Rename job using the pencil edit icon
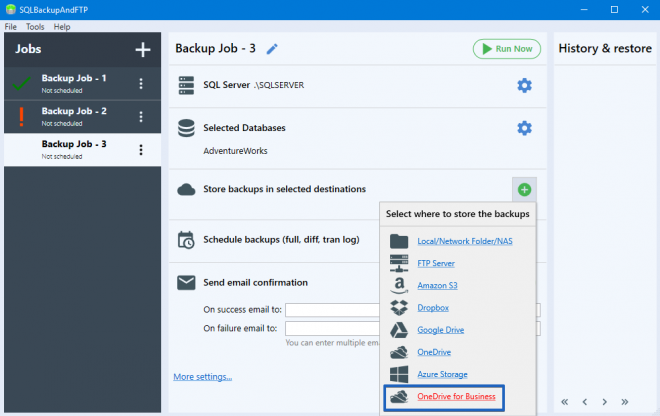The height and width of the screenshot is (416, 660). [x=272, y=49]
